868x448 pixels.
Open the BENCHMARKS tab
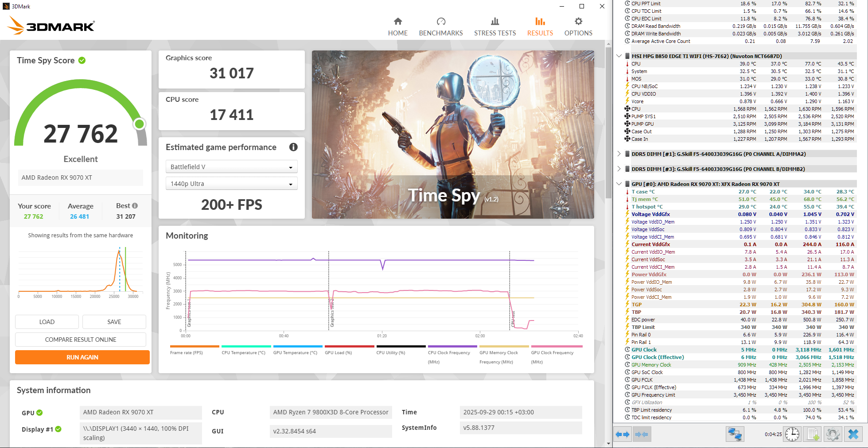tap(441, 27)
